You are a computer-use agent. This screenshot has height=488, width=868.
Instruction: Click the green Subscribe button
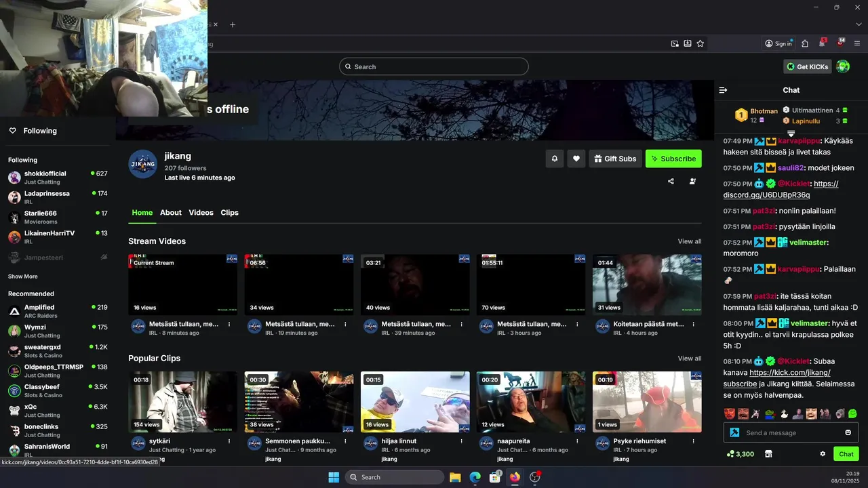pos(673,159)
